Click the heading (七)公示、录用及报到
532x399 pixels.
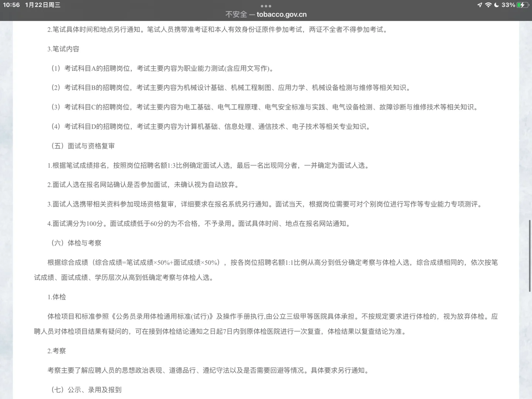pos(86,390)
